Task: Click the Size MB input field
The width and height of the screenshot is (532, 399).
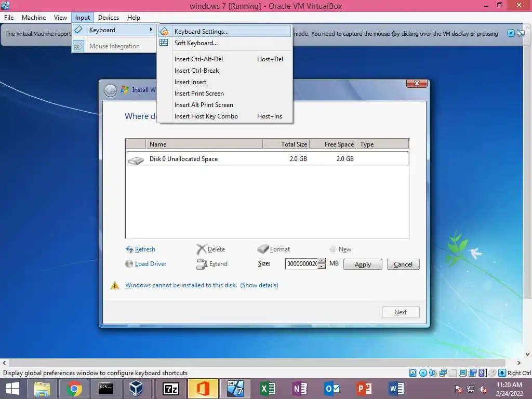Action: point(301,264)
